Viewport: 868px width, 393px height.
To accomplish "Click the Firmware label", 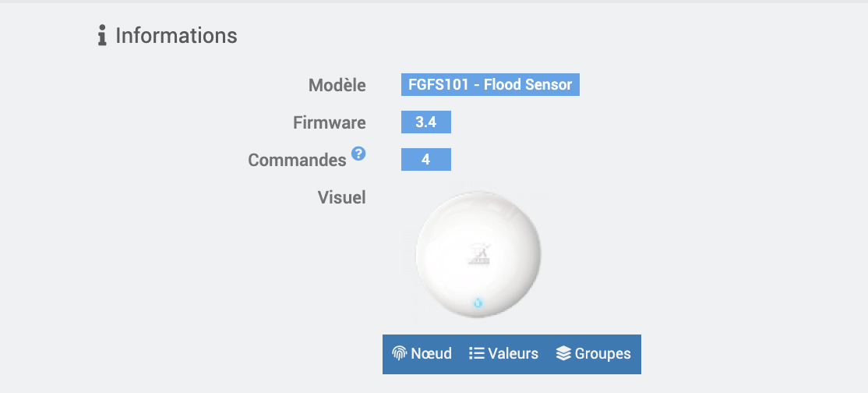I will pyautogui.click(x=330, y=122).
